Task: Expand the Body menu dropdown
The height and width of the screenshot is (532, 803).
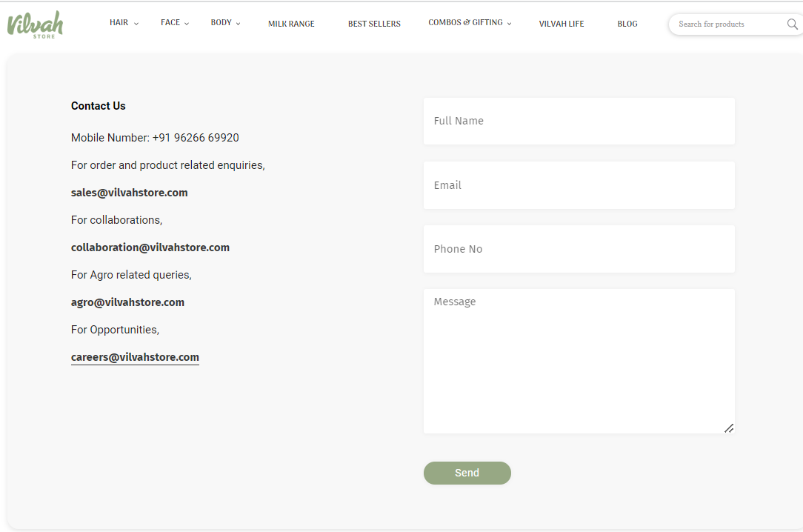Action: [x=225, y=23]
